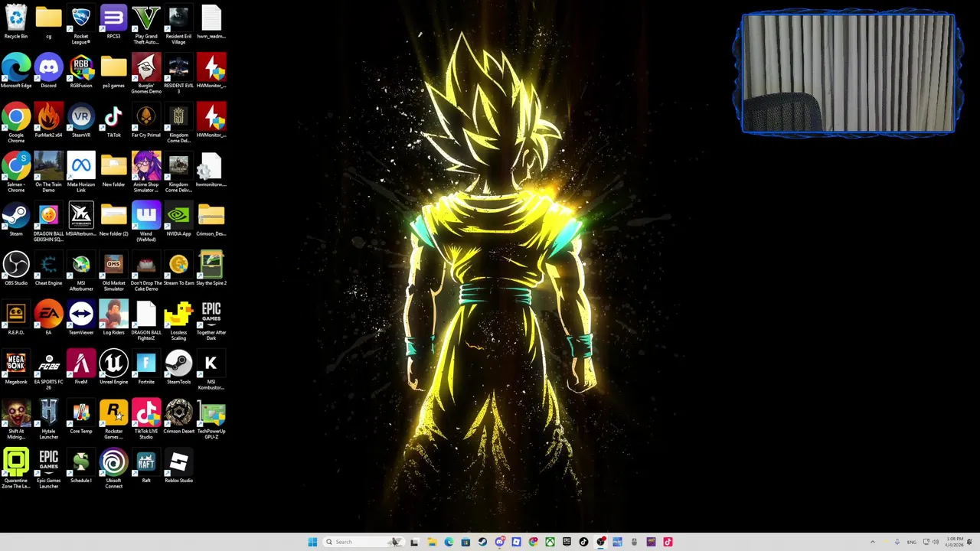Open Ubisoft Connect desktop shortcut
The width and height of the screenshot is (980, 551).
click(x=113, y=468)
